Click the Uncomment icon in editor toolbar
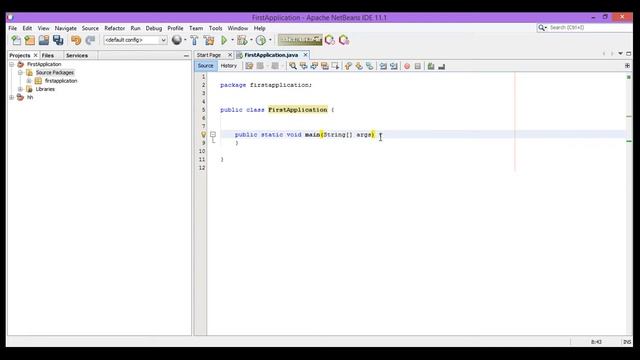The image size is (640, 360). pos(441,66)
